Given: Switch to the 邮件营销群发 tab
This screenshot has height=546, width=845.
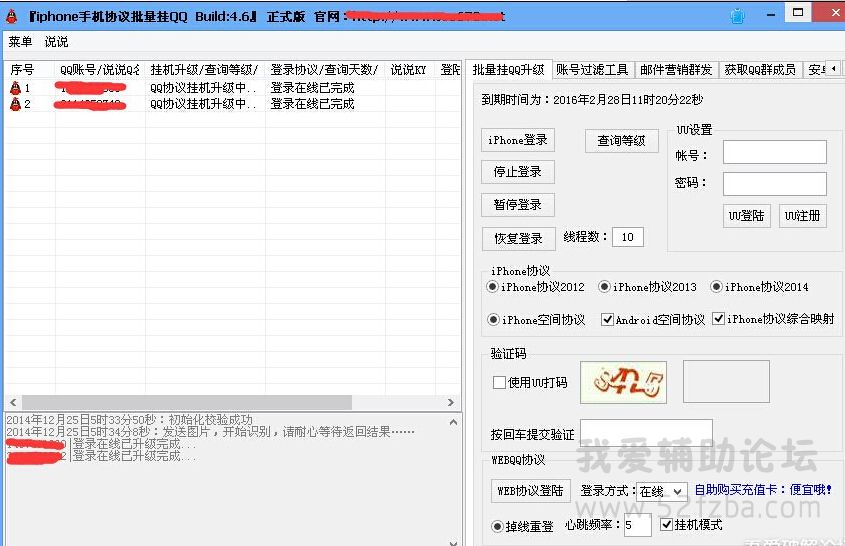Looking at the screenshot, I should tap(676, 70).
